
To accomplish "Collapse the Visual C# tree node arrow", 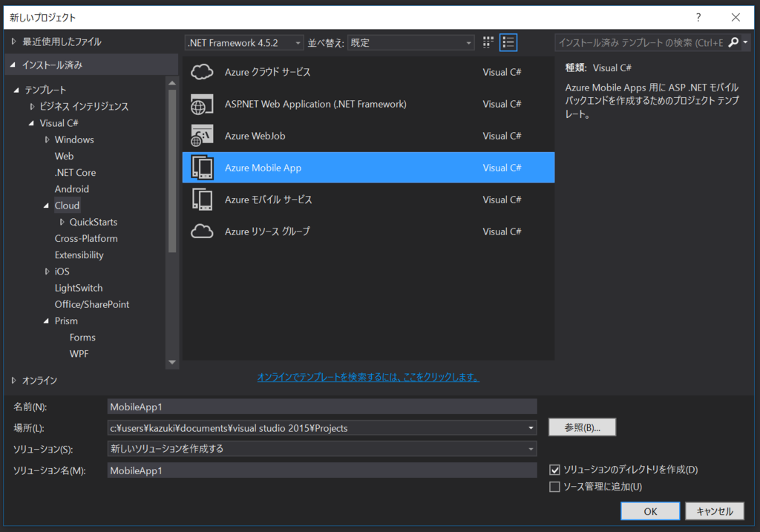I will (x=31, y=123).
